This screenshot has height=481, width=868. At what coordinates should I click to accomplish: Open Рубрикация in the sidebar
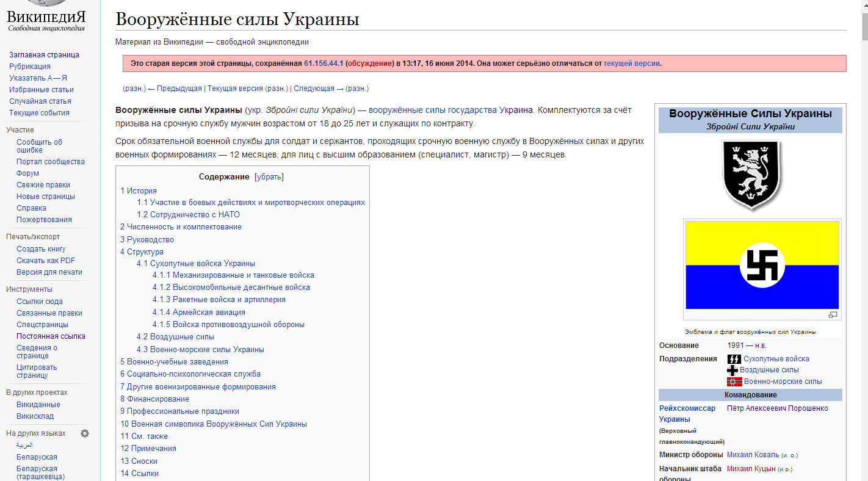point(30,67)
